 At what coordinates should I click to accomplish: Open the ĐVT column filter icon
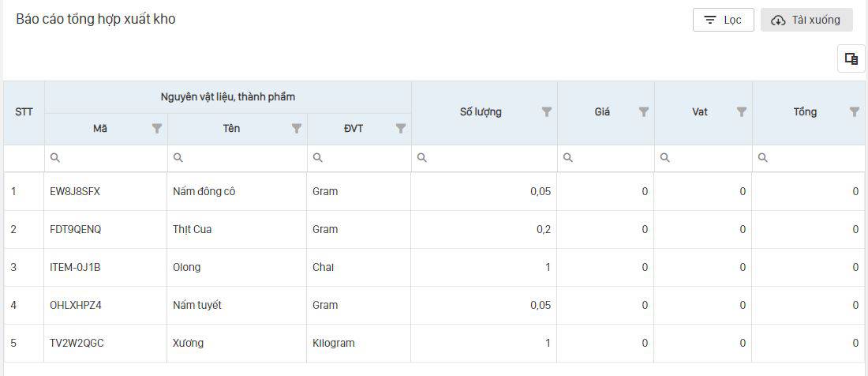click(401, 129)
